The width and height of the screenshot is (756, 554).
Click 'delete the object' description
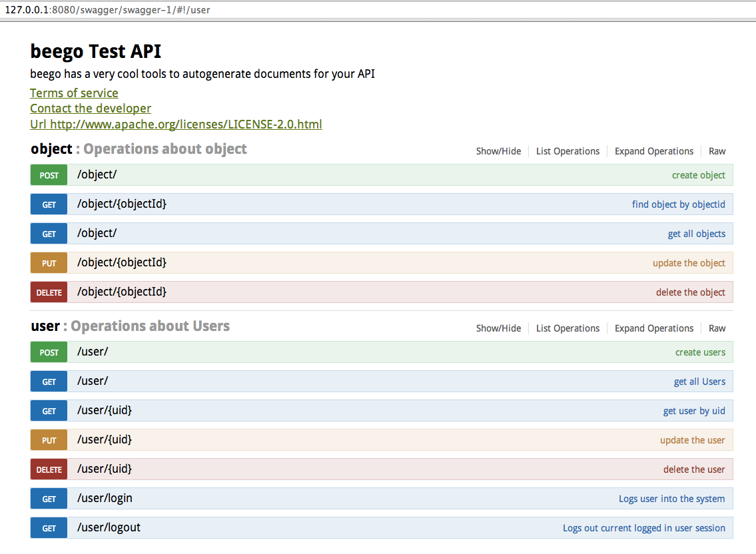[691, 292]
